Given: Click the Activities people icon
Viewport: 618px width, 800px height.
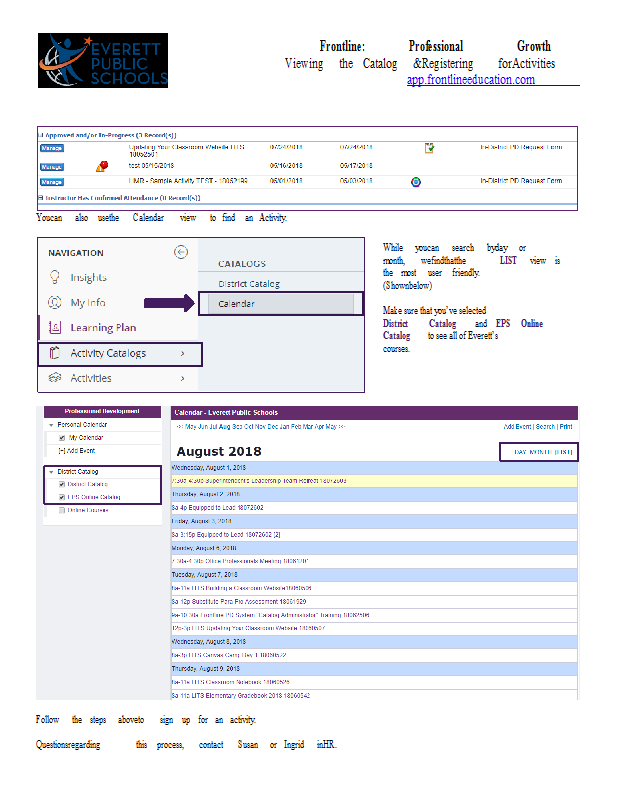Looking at the screenshot, I should point(55,378).
